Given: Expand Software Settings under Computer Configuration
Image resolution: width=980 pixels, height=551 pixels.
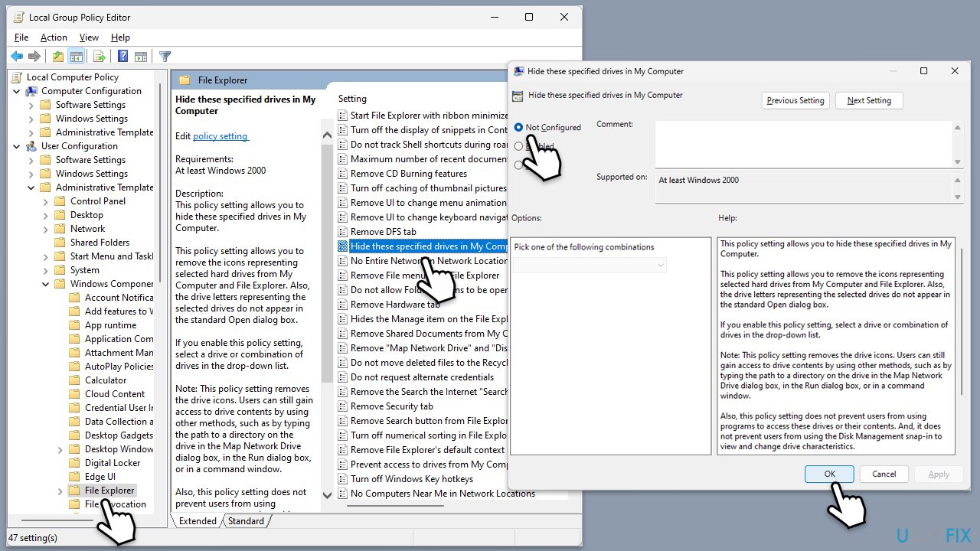Looking at the screenshot, I should (31, 105).
